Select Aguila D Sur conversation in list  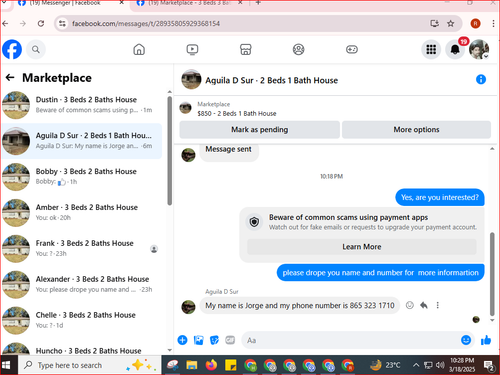click(82, 141)
